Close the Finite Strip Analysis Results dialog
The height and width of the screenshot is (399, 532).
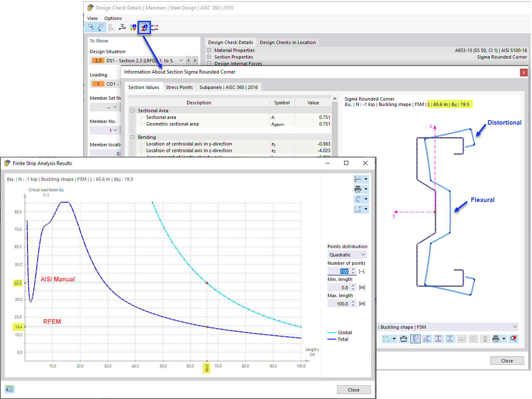coord(365,163)
